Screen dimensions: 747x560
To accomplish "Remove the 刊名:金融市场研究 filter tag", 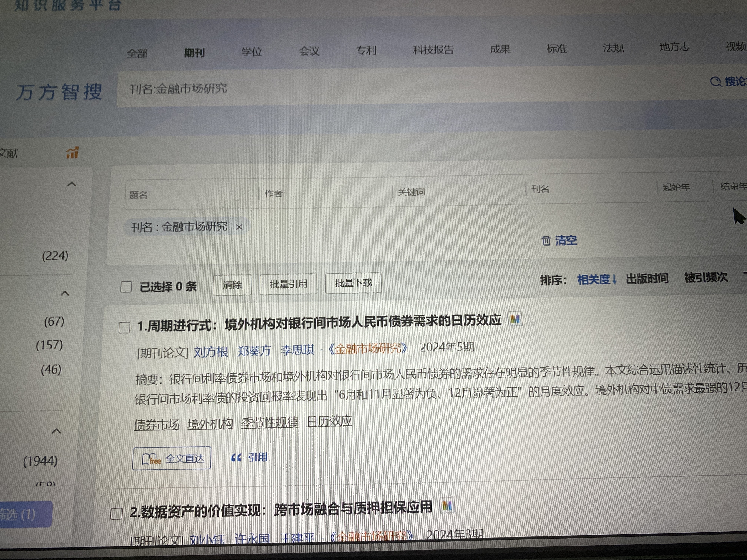I will click(x=239, y=227).
